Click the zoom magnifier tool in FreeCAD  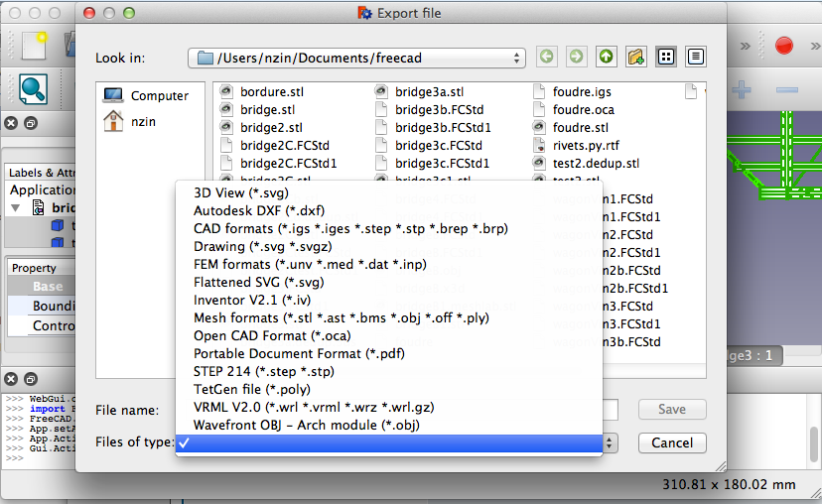click(33, 88)
